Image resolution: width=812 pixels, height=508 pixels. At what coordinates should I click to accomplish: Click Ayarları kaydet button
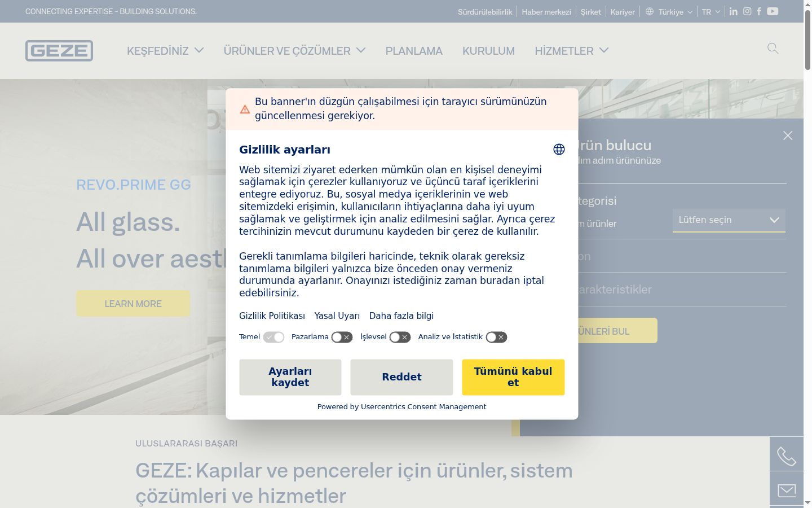tap(290, 377)
